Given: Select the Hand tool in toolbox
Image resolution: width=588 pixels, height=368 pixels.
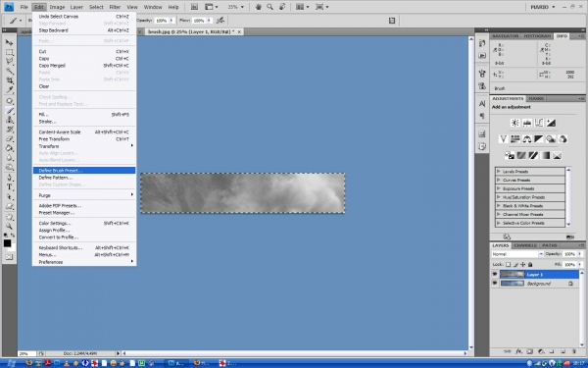Looking at the screenshot, I should [9, 217].
